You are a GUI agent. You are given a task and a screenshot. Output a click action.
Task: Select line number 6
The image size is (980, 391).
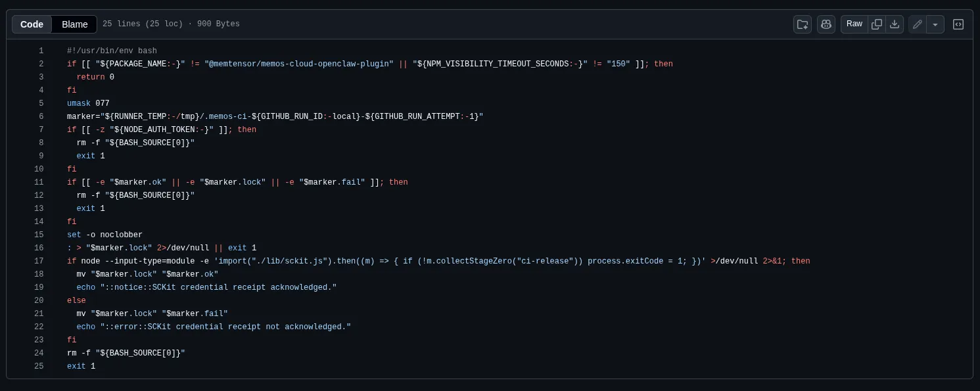tap(41, 116)
